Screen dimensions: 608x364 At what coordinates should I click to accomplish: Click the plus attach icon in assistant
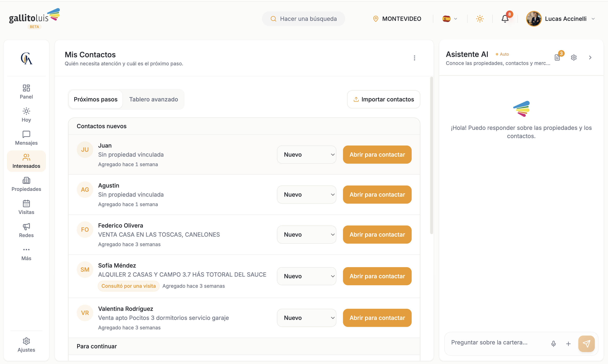click(568, 344)
